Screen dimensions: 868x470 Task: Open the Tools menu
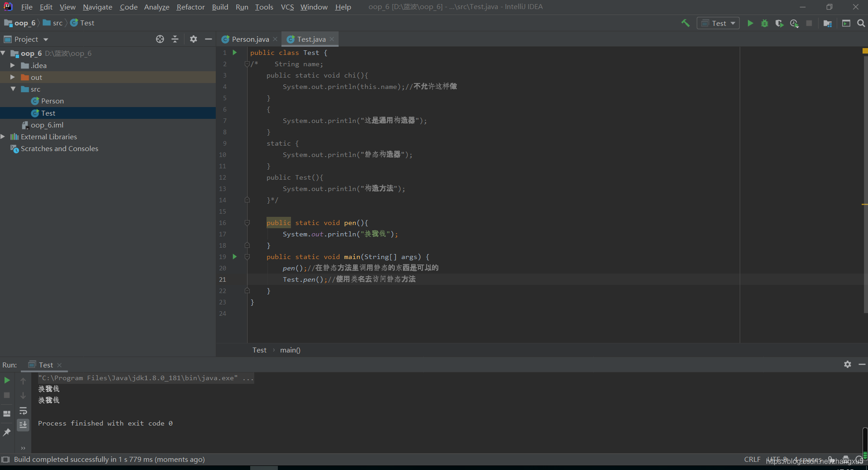(264, 7)
